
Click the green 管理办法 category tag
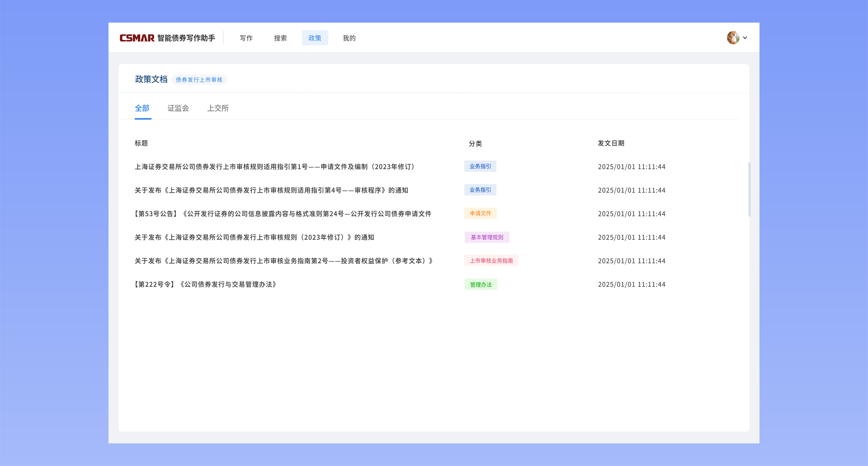(481, 285)
